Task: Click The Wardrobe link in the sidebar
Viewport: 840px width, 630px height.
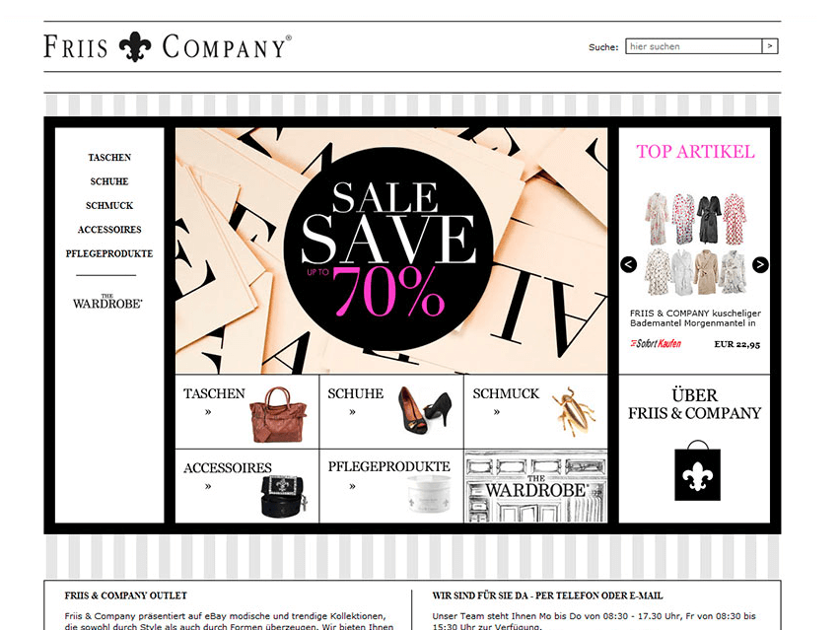Action: point(107,302)
